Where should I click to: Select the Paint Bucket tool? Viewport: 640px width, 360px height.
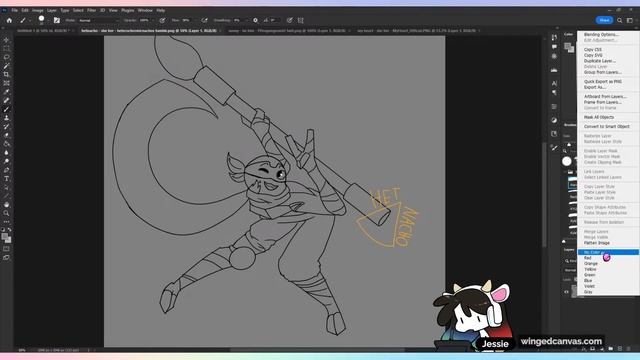[6, 144]
